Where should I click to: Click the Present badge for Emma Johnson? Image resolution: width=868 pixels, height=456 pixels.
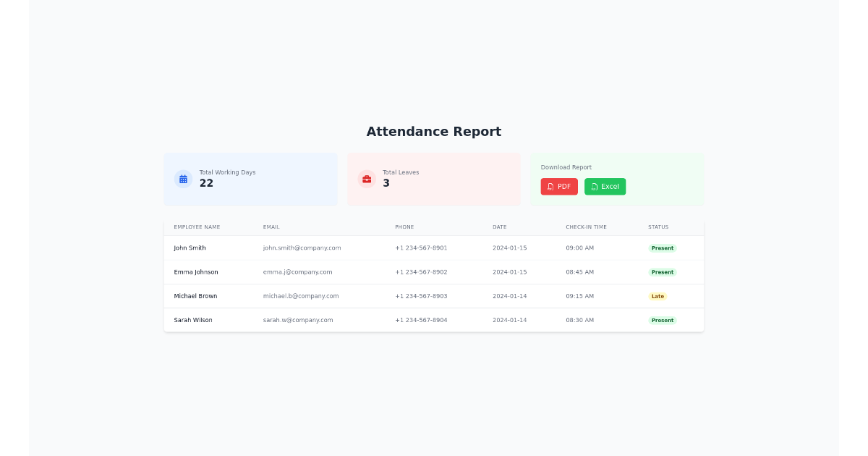[x=663, y=272]
